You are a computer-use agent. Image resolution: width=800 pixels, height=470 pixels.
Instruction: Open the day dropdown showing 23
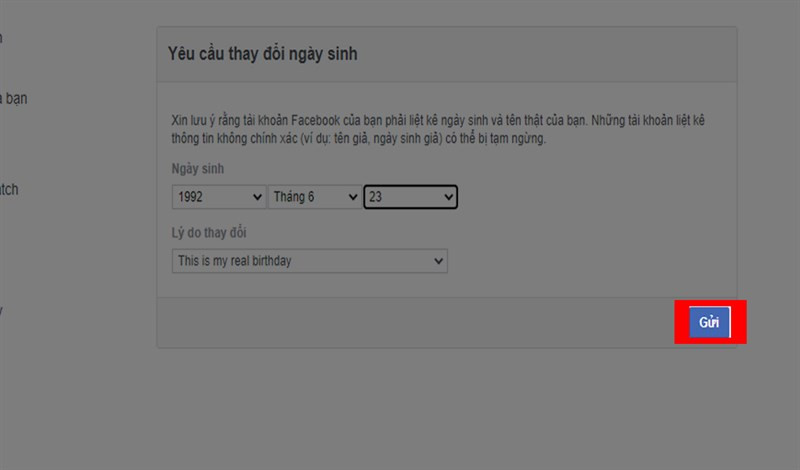(410, 196)
